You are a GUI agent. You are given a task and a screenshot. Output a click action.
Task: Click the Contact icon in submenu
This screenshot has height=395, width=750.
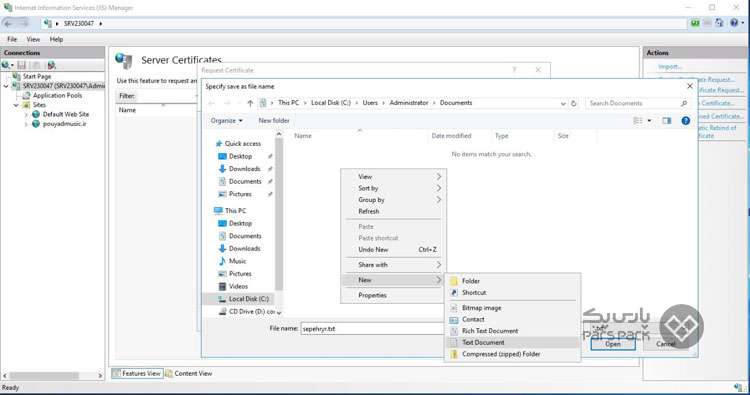tap(454, 319)
